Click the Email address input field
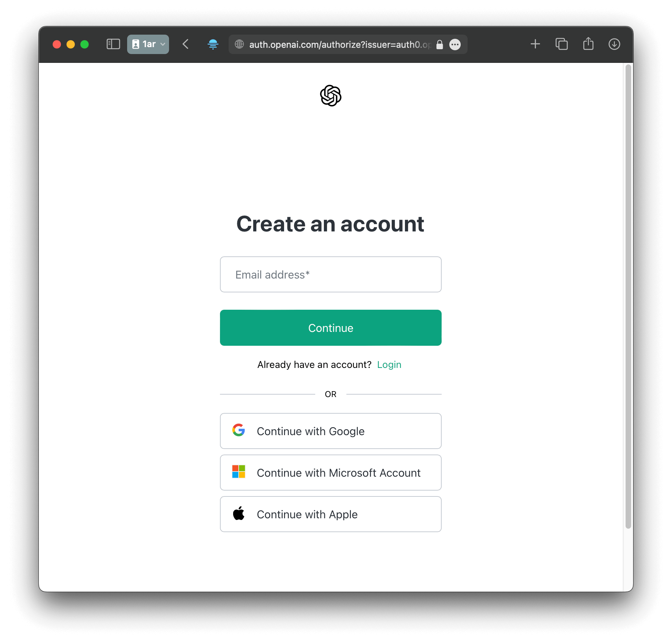The height and width of the screenshot is (643, 672). pyautogui.click(x=330, y=274)
